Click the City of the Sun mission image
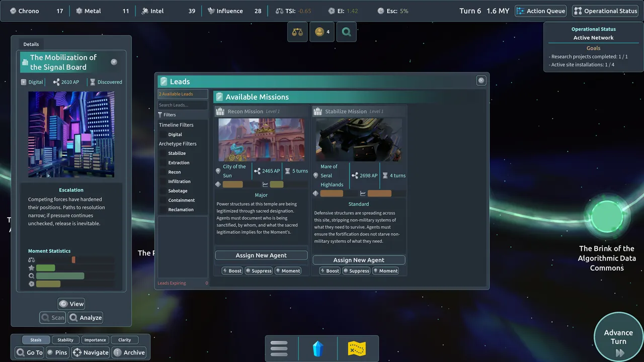Viewport: 644px width, 362px height. 261,140
